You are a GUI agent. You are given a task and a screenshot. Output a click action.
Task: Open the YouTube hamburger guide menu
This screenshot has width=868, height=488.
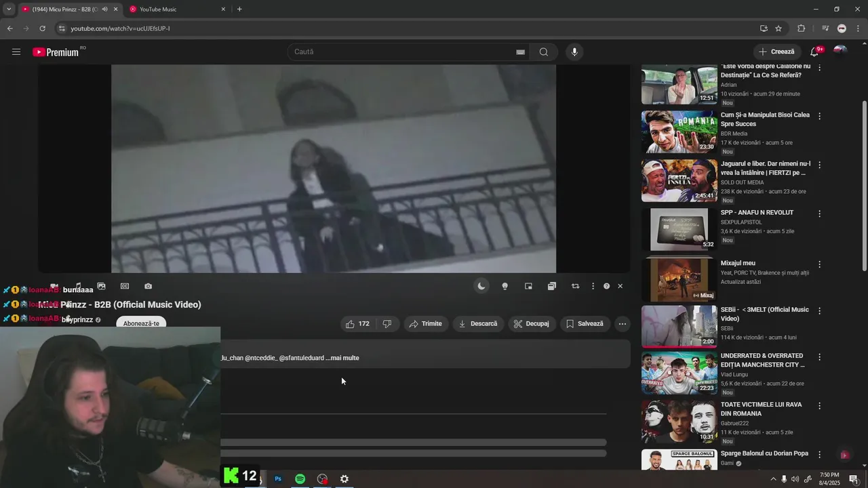(x=16, y=52)
